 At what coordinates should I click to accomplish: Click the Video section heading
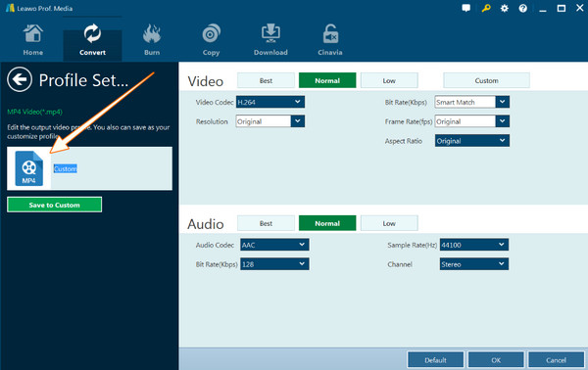click(206, 81)
